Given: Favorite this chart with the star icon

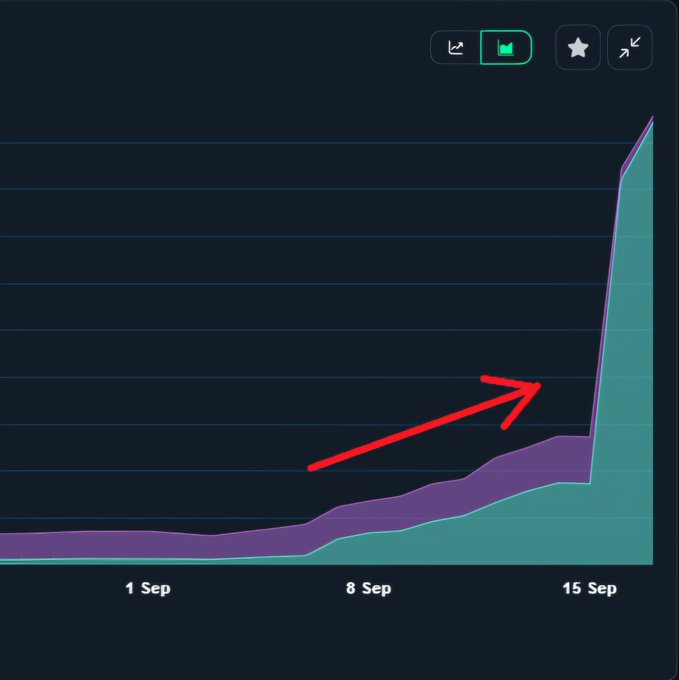Looking at the screenshot, I should coord(578,48).
